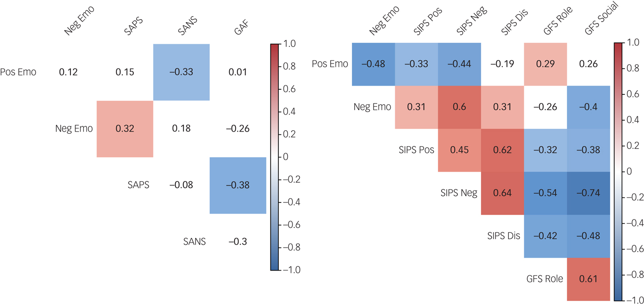Click the red 0.64 correlation cell
The image size is (644, 306).
[502, 193]
